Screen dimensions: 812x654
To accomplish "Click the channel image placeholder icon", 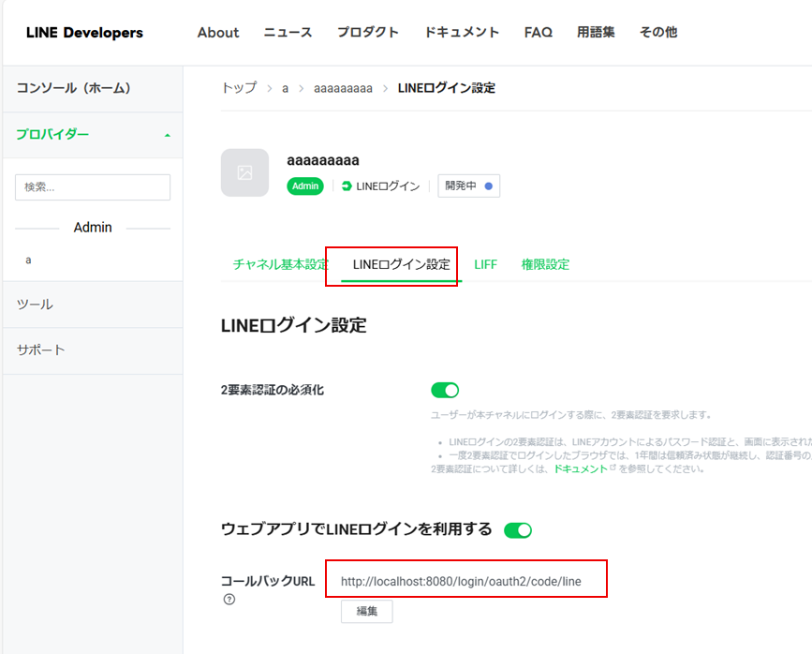I will (x=245, y=172).
